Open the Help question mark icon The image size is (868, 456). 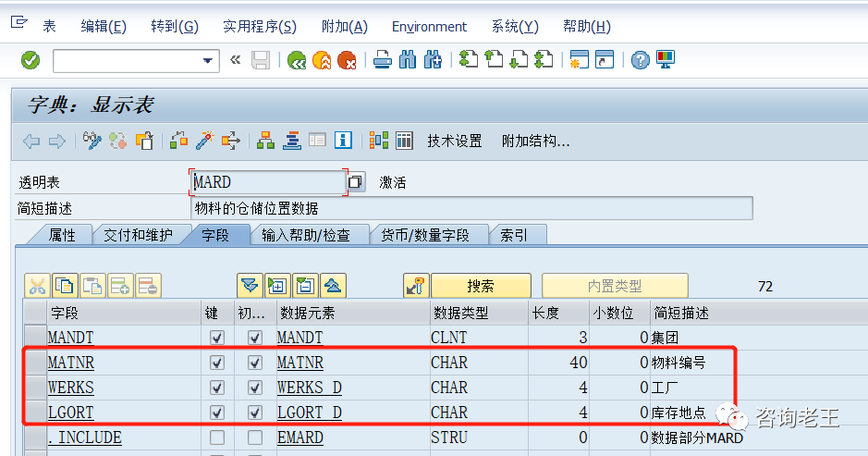(x=640, y=60)
